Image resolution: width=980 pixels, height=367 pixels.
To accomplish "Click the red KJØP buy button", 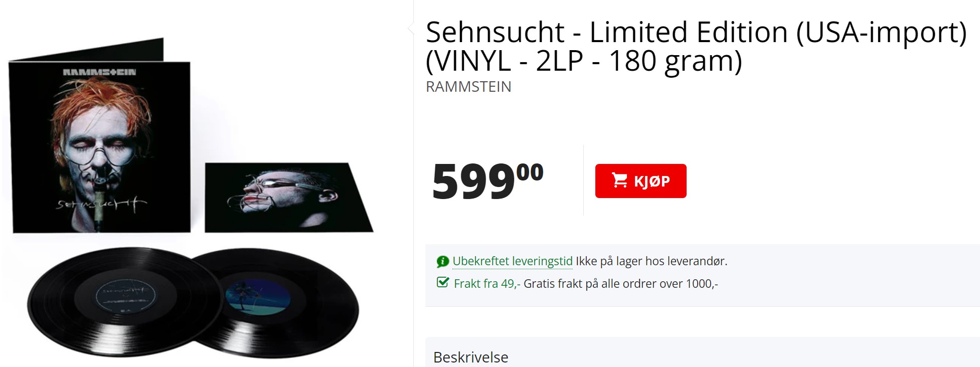I will 640,181.
